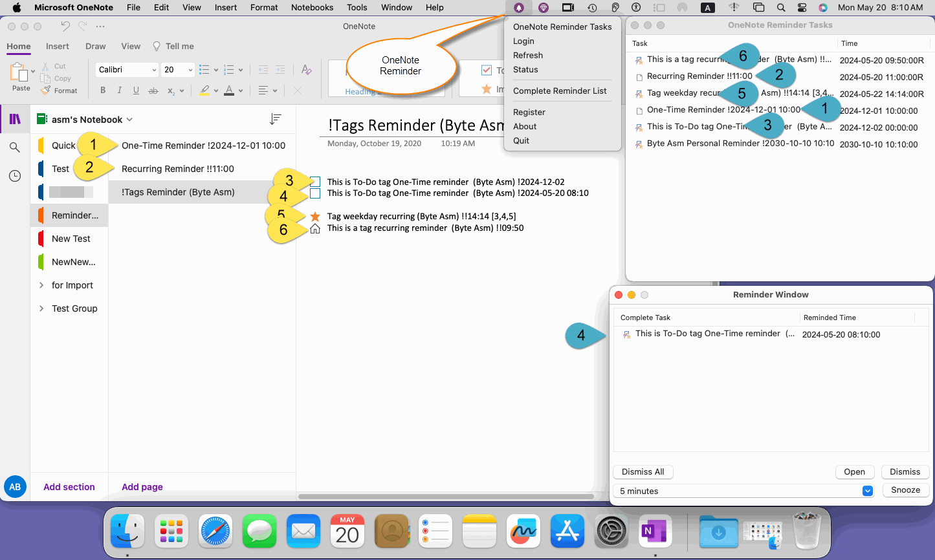Choose Refresh in the reminder menu
Image resolution: width=935 pixels, height=560 pixels.
click(x=528, y=55)
